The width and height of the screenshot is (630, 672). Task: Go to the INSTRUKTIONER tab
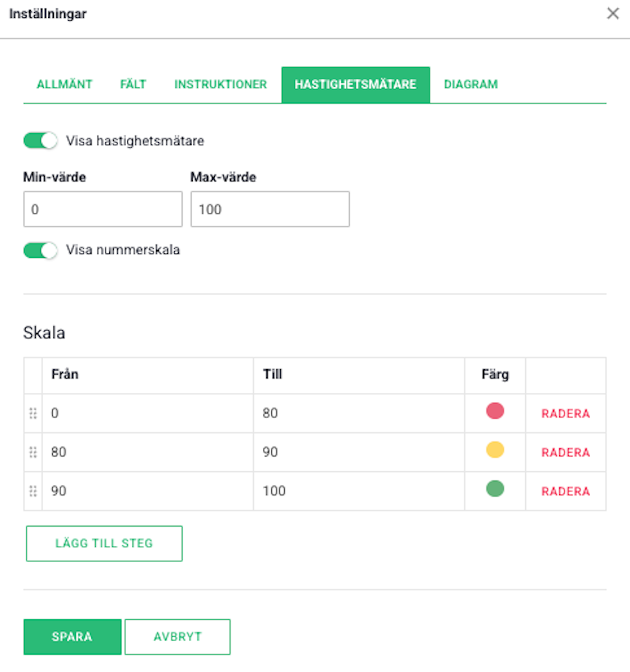click(221, 84)
